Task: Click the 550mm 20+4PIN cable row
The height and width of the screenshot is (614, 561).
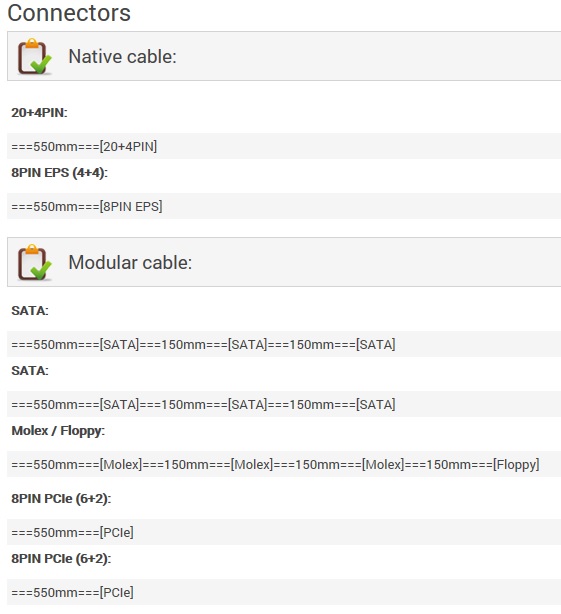Action: [x=284, y=146]
